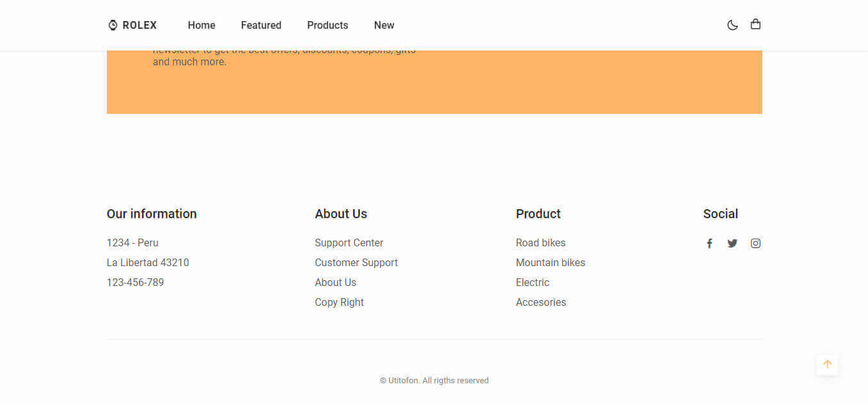Screen dimensions: 868x405
Task: Open the shopping bag cart icon
Action: coord(755,24)
